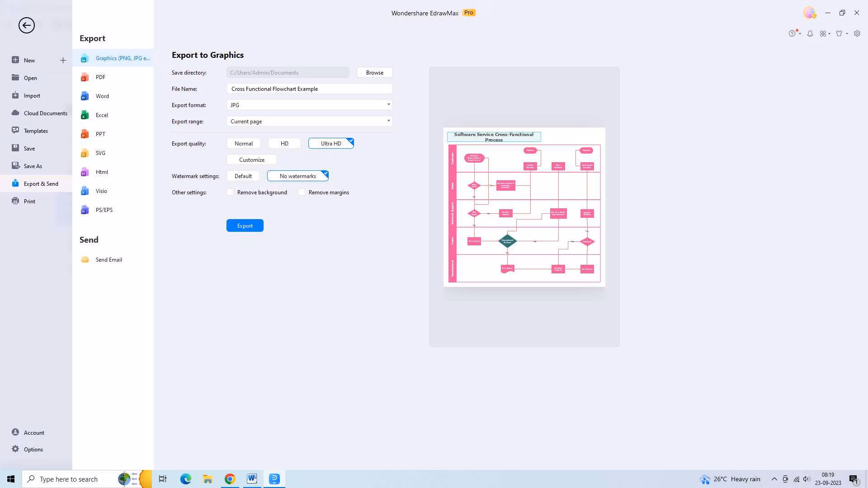This screenshot has width=868, height=488.
Task: Select Save As in left sidebar
Action: click(33, 166)
